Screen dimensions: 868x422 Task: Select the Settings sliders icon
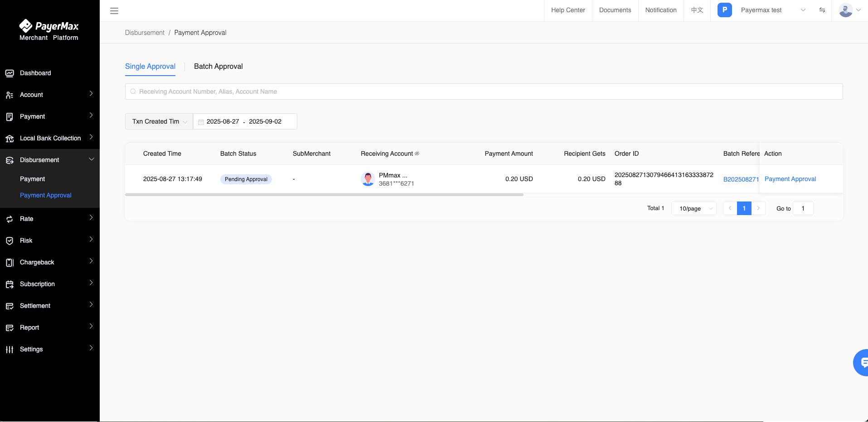(x=10, y=349)
